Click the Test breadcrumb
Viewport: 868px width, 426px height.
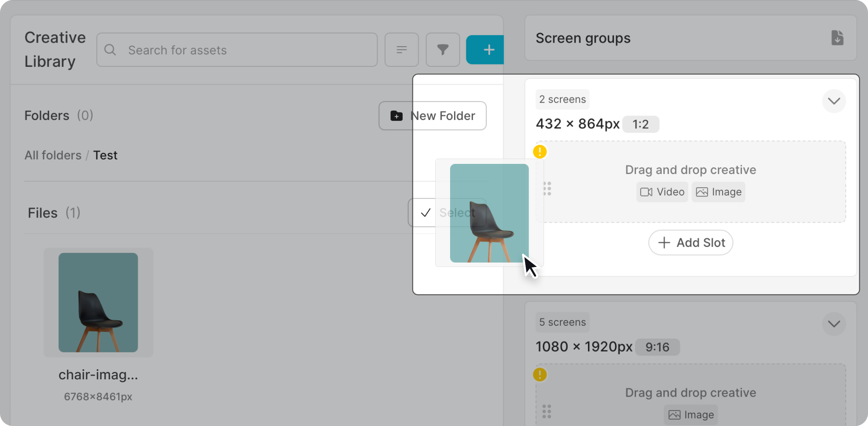pos(105,155)
